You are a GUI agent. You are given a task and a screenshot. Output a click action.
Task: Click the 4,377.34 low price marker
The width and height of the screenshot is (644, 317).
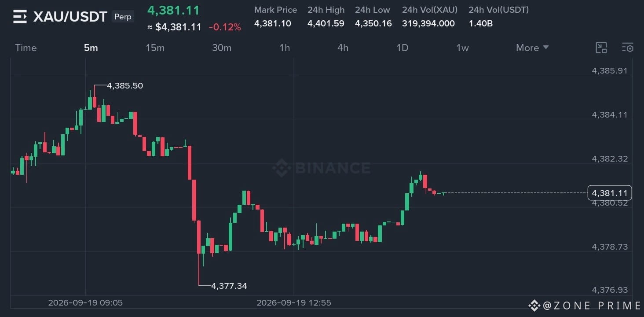229,286
